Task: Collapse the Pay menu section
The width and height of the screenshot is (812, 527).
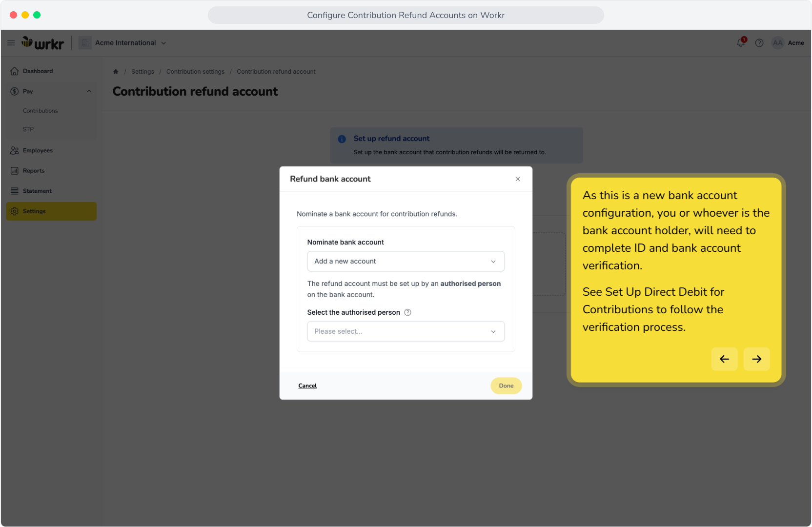Action: [x=89, y=91]
